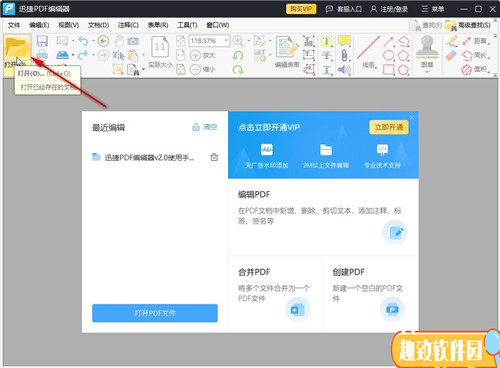Image resolution: width=500 pixels, height=368 pixels.
Task: Open the zoom percentage dropdown
Action: tap(226, 41)
